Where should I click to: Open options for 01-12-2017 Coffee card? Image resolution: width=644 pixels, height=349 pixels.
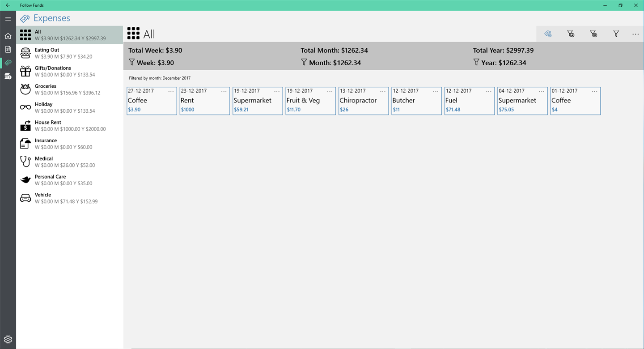(x=595, y=91)
